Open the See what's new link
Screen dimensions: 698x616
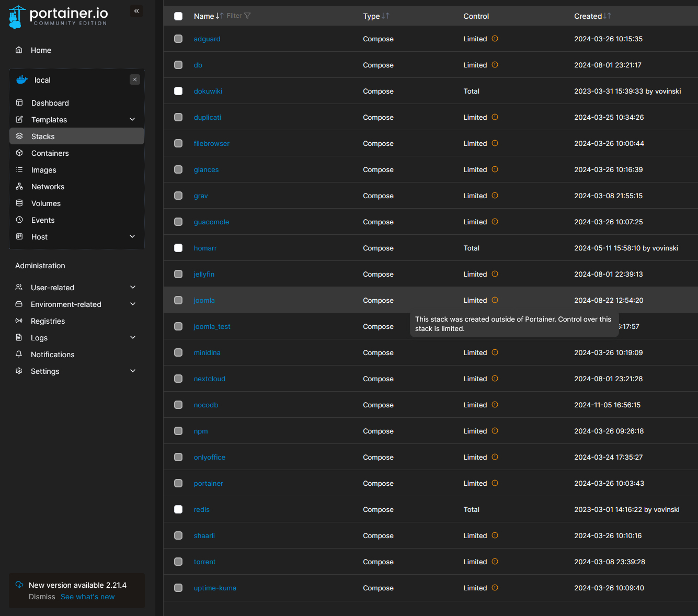(87, 597)
